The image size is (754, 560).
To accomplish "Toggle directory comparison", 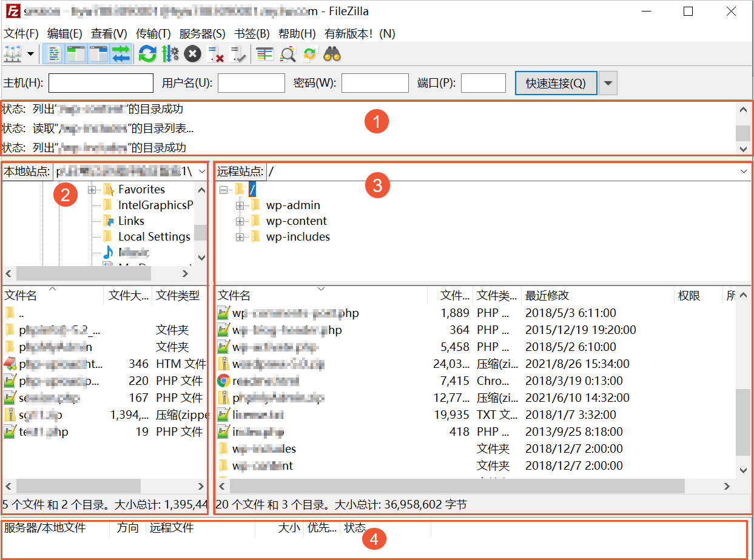I will point(287,55).
